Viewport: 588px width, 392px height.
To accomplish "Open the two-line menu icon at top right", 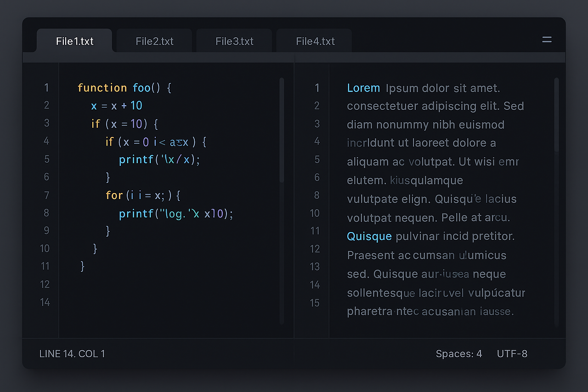I will [547, 40].
